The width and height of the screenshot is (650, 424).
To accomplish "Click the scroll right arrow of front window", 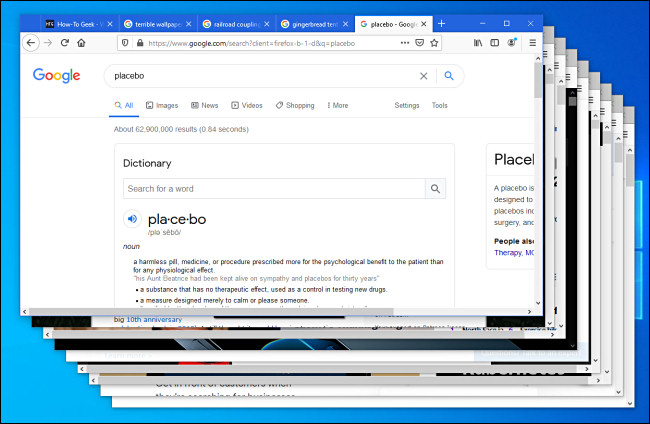I will point(529,312).
